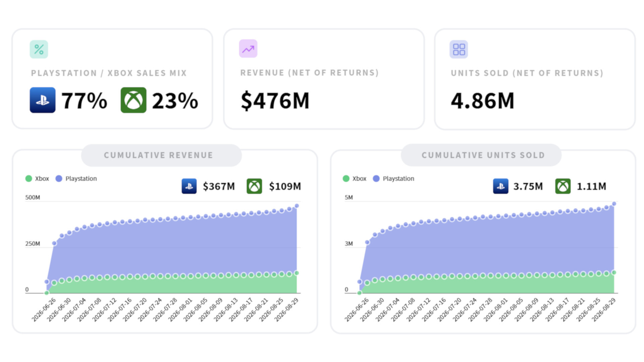Click the 3M y-axis label

(349, 244)
